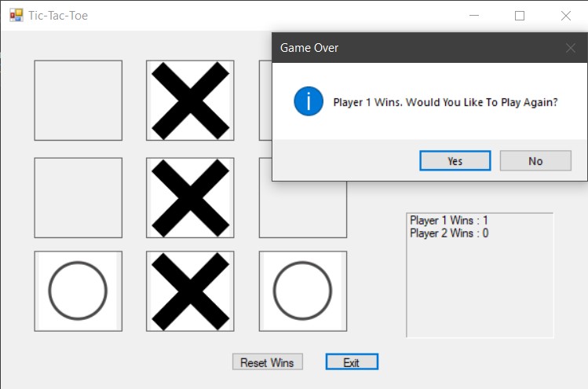This screenshot has width=588, height=389.
Task: Click the Reset Wins button
Action: tap(267, 362)
